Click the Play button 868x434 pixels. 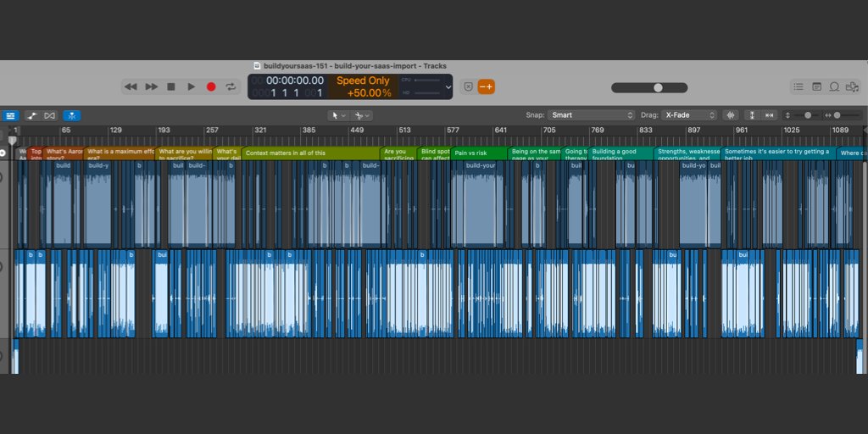(x=191, y=86)
